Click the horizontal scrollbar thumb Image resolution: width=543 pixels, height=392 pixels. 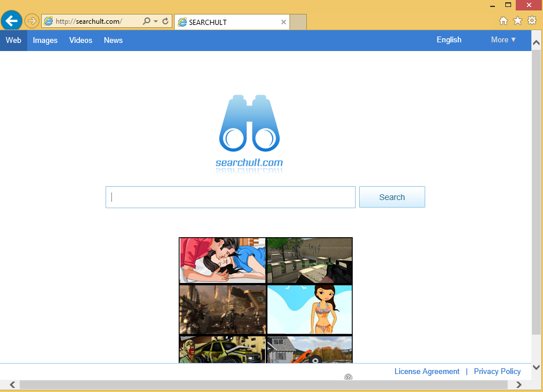263,384
